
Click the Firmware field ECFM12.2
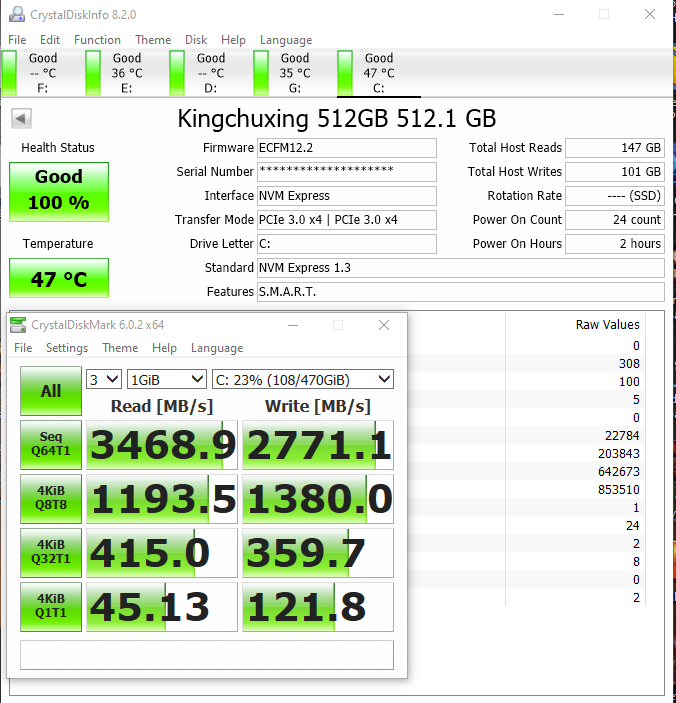click(347, 148)
